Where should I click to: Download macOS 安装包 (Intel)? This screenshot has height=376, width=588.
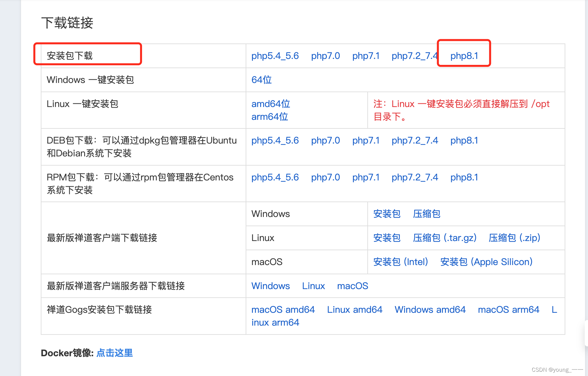401,262
